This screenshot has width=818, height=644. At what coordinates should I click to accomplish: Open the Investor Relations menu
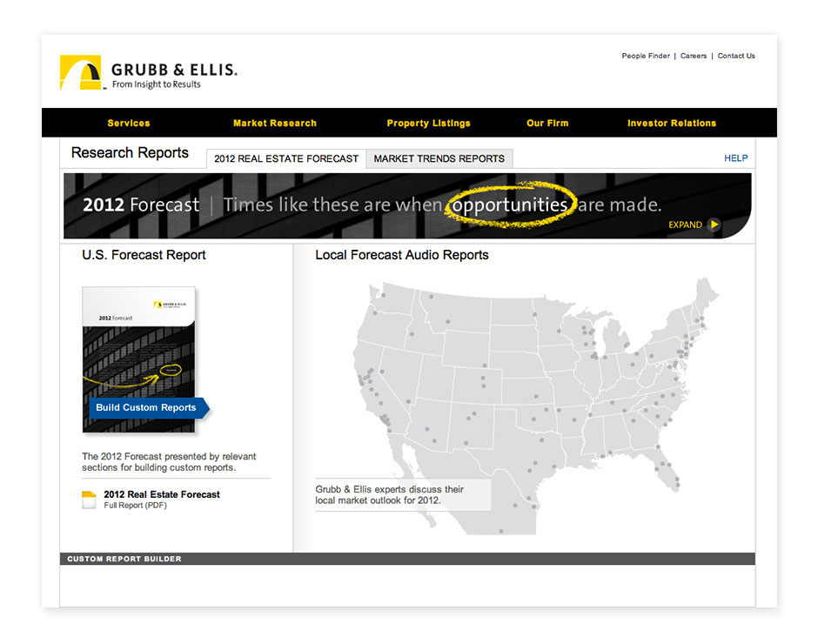[x=672, y=124]
